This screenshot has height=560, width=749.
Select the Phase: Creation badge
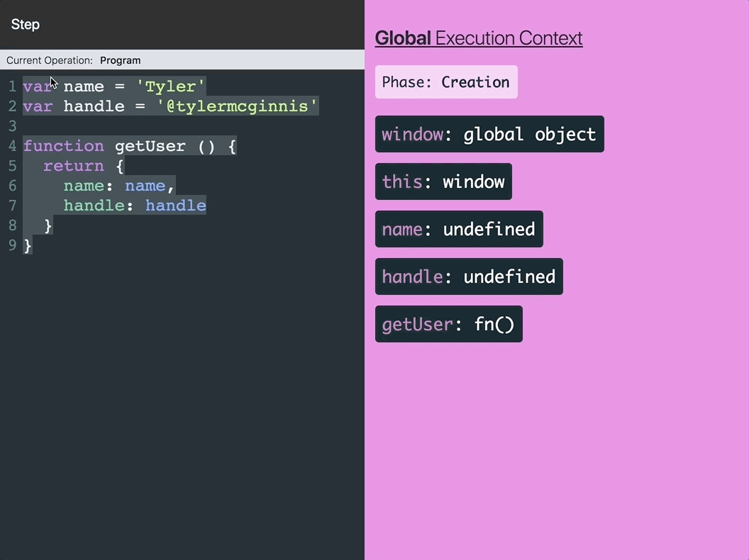coord(446,82)
